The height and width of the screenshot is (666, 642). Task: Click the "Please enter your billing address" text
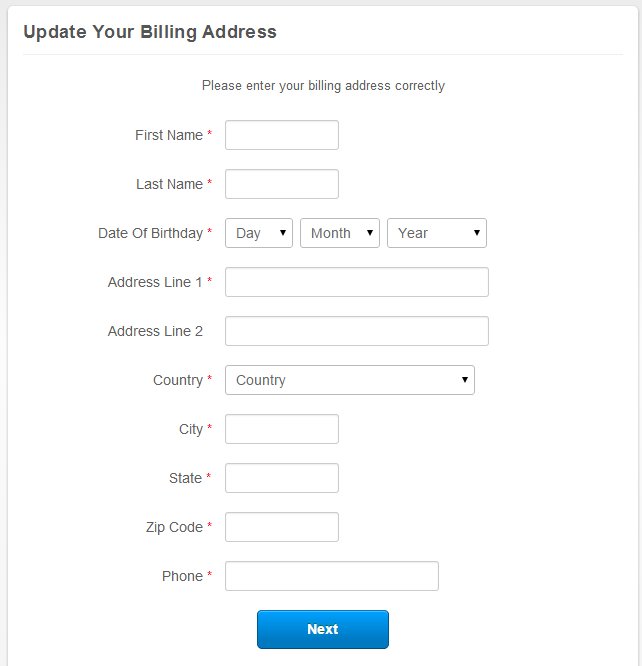(x=323, y=86)
